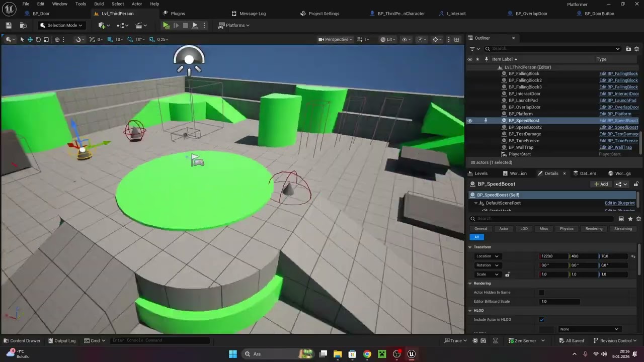Open the Details panel settings gear
Image resolution: width=644 pixels, height=362 pixels.
coord(638,219)
